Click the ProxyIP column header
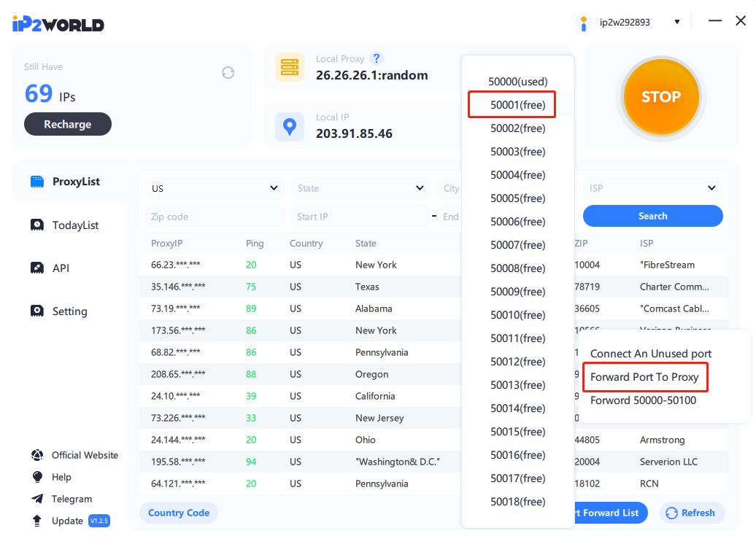The height and width of the screenshot is (547, 756). 167,244
